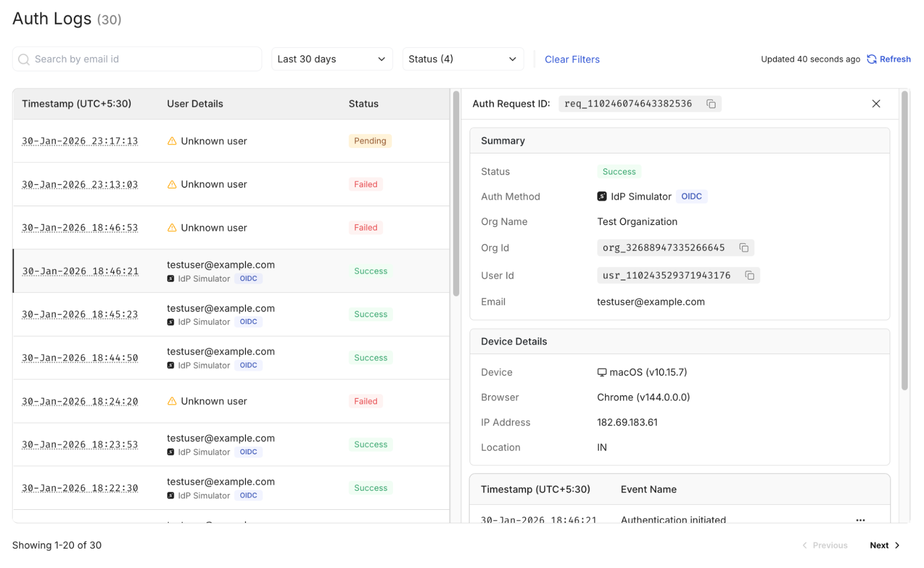
Task: Copy the Org Id value
Action: [743, 248]
